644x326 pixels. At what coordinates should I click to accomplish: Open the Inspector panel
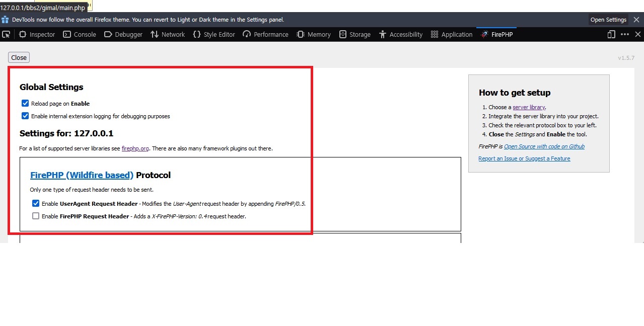[37, 34]
